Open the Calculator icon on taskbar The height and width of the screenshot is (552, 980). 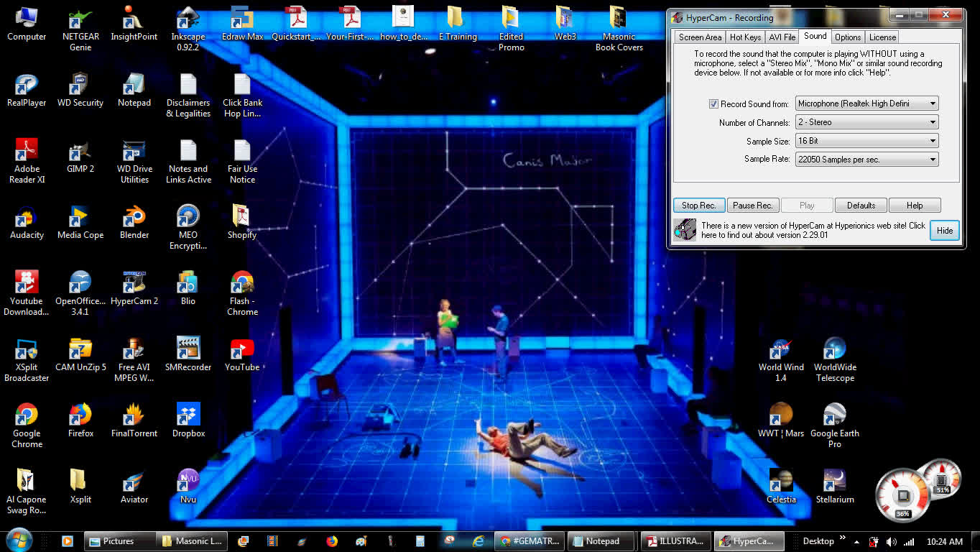(x=420, y=541)
